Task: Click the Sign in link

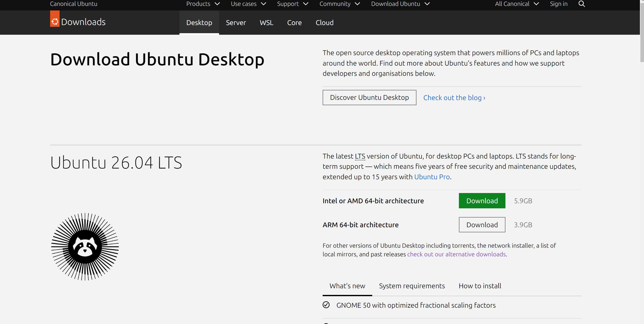Action: (559, 4)
